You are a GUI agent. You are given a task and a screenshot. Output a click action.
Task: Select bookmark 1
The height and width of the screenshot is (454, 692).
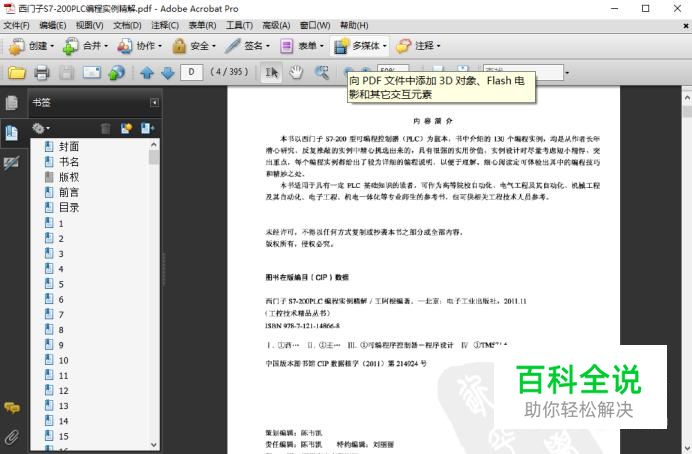[x=61, y=224]
